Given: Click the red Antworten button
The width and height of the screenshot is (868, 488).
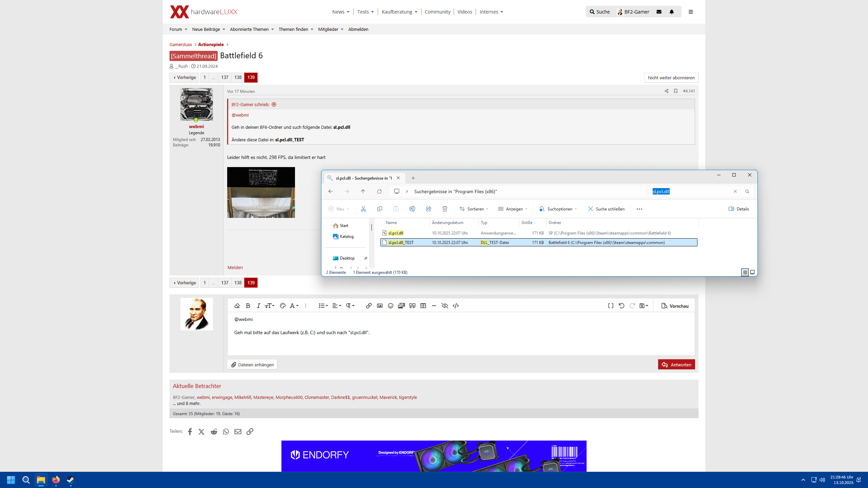Looking at the screenshot, I should pos(676,365).
